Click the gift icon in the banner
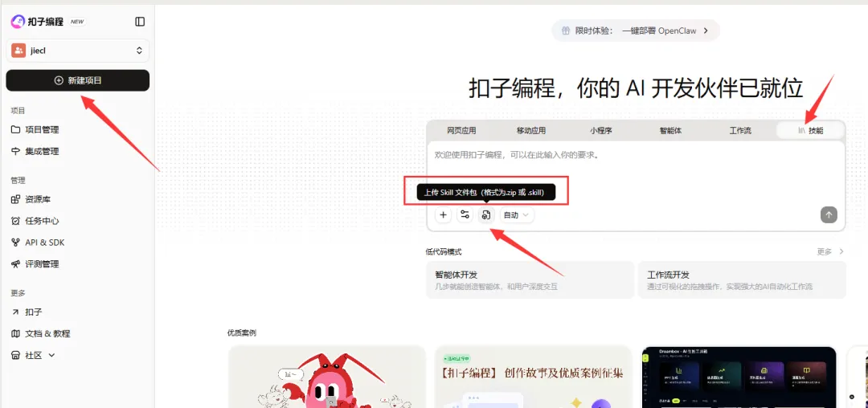 click(566, 31)
